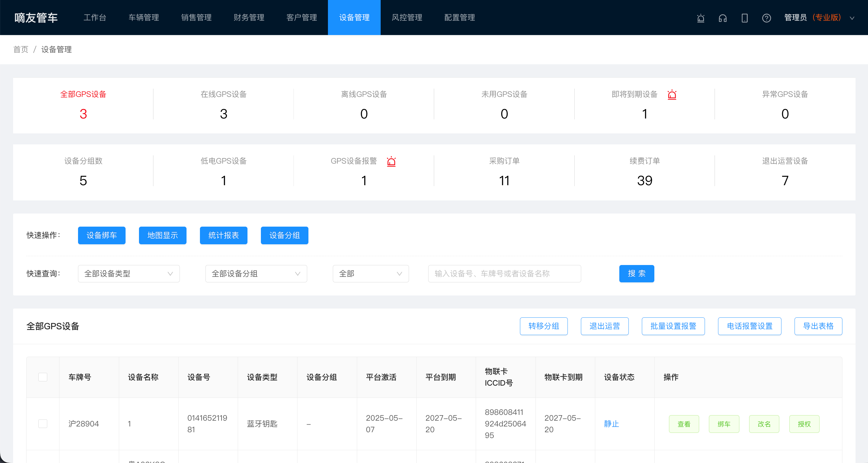Open 车辆管理 menu
The image size is (868, 463).
click(144, 17)
